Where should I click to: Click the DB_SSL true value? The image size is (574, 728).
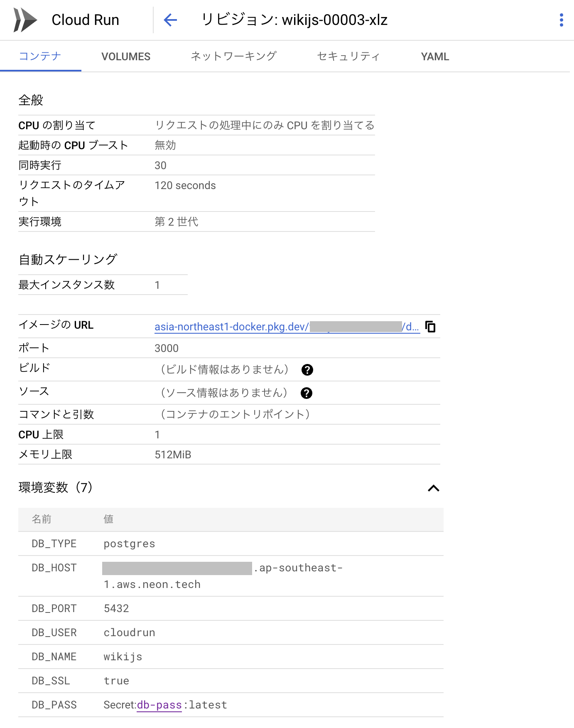coord(116,681)
